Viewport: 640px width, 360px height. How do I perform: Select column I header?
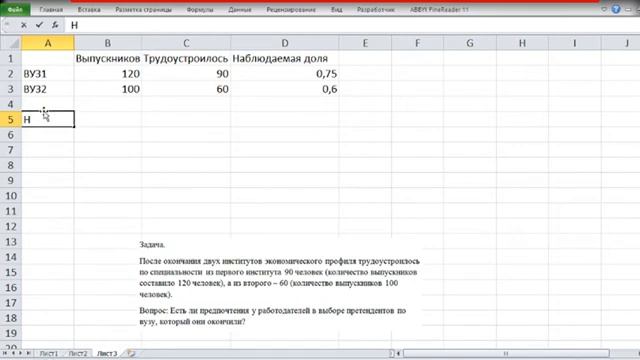point(574,43)
